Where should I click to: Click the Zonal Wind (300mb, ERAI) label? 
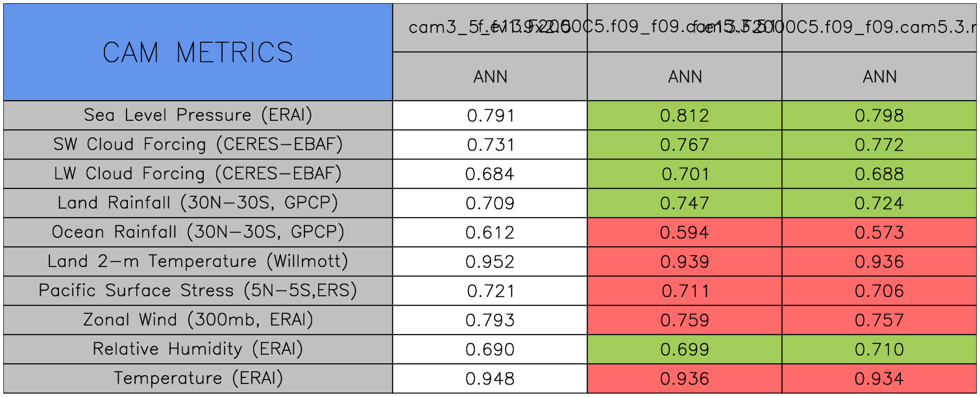198,320
